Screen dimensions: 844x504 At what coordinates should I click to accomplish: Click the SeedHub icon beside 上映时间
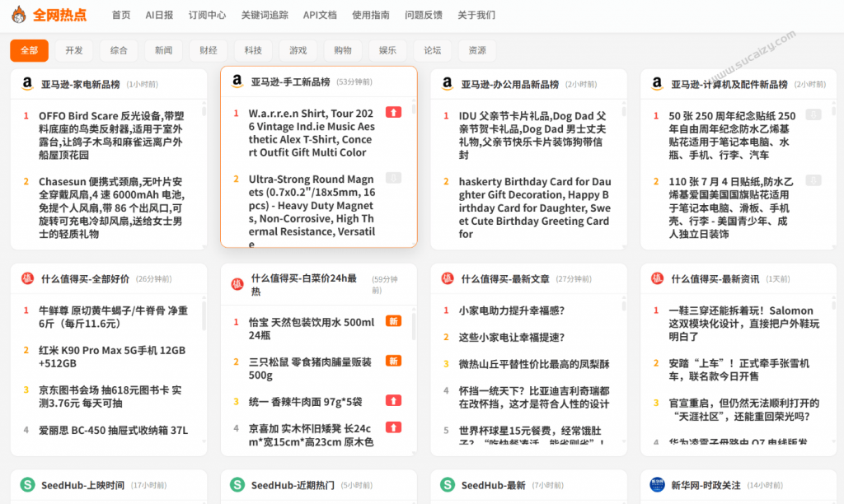point(27,484)
